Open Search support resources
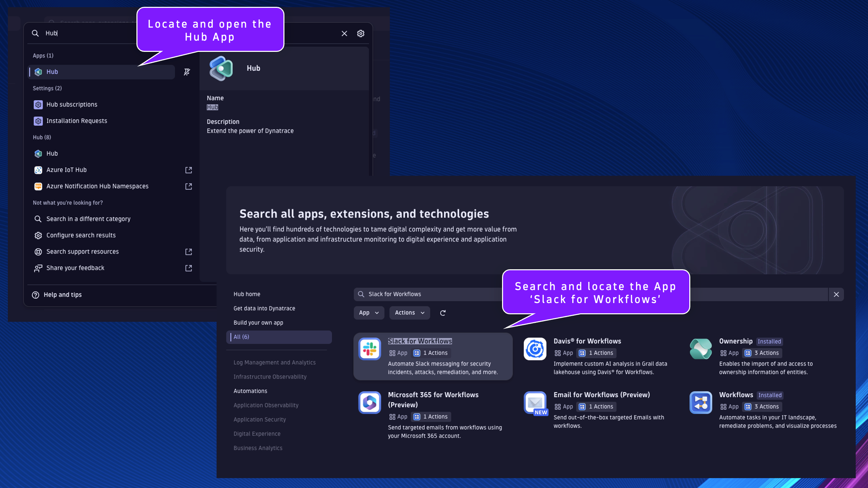 click(x=83, y=252)
